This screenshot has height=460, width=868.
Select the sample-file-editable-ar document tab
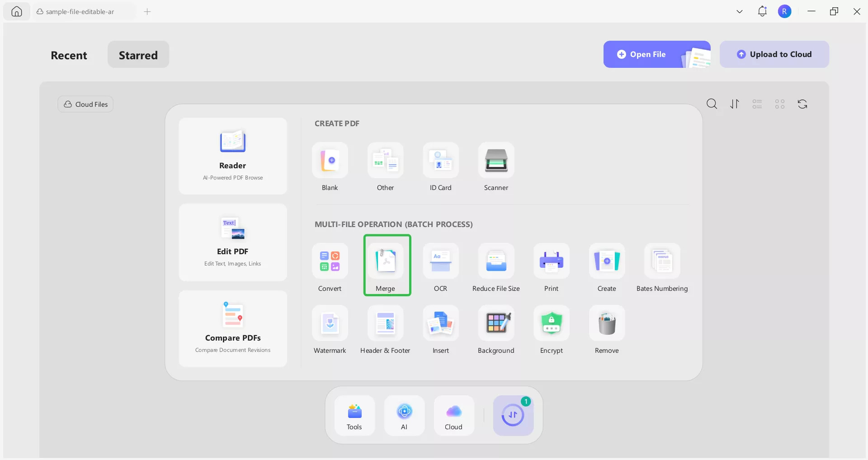80,12
